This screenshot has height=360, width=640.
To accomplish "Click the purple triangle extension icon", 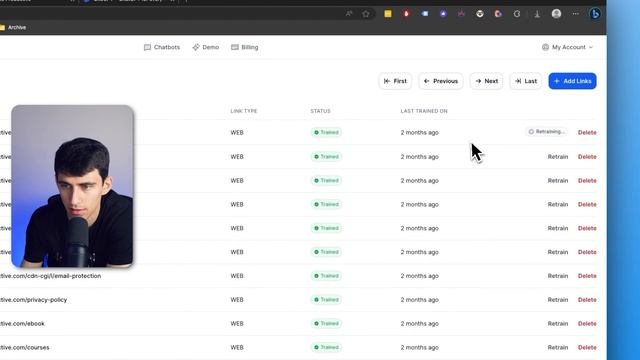I will click(x=443, y=14).
